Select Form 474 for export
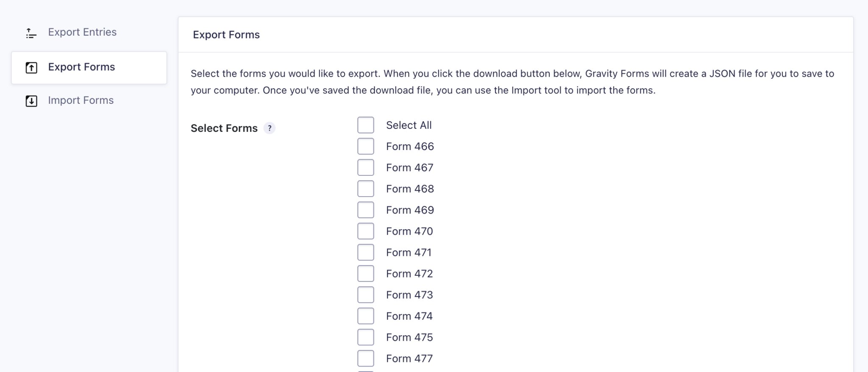868x372 pixels. tap(365, 315)
